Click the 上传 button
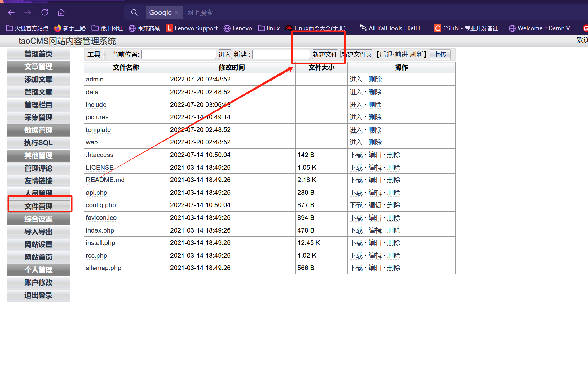This screenshot has width=588, height=367. [x=440, y=55]
